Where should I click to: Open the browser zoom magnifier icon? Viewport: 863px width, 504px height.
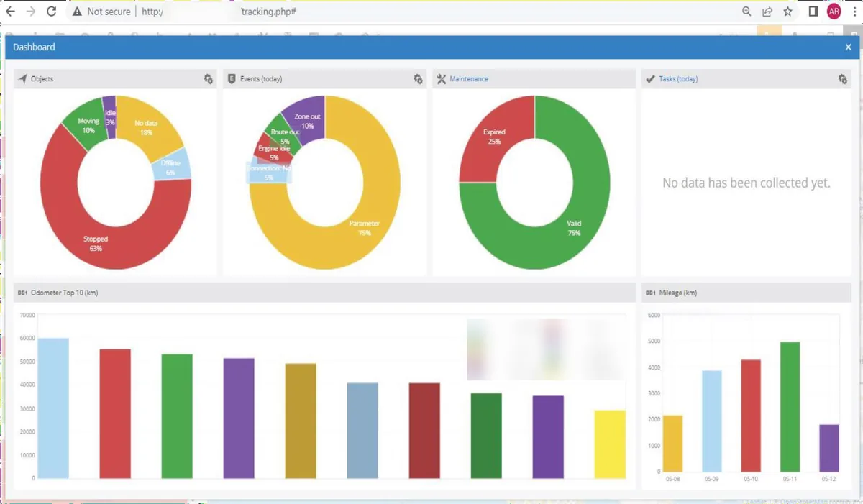point(747,12)
